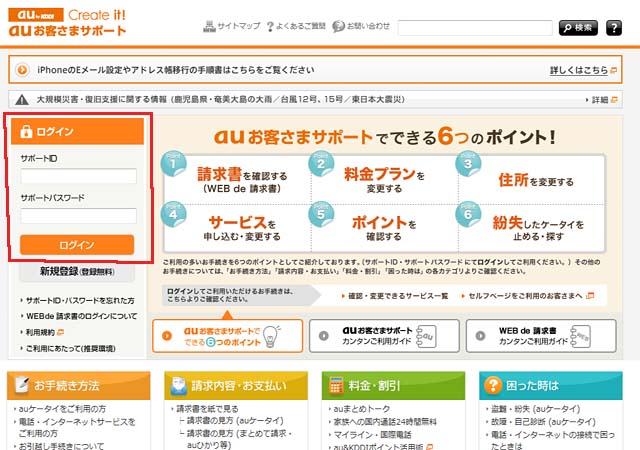Viewport: 640px width, 450px height.
Task: Switch to auお客さまサポート カンタンご利用ガイド tab
Action: pos(384,336)
